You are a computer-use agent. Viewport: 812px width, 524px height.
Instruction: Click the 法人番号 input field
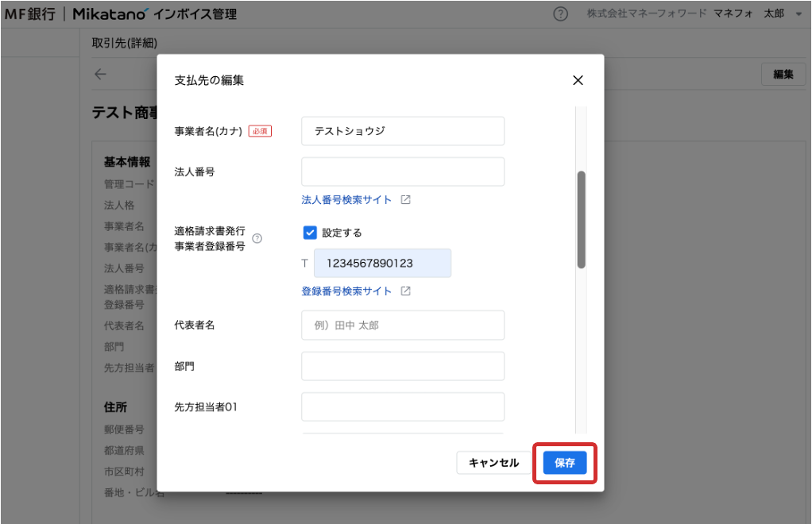point(402,171)
